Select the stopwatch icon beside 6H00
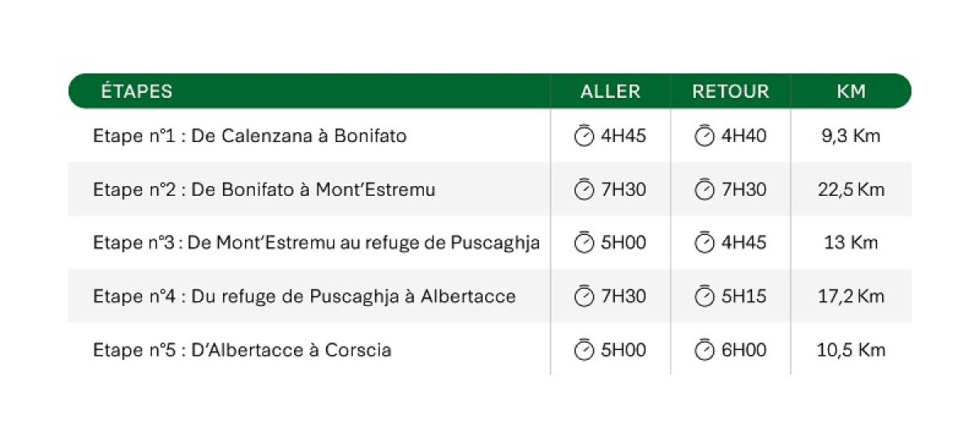Screen dimensions: 980x448 tap(704, 350)
